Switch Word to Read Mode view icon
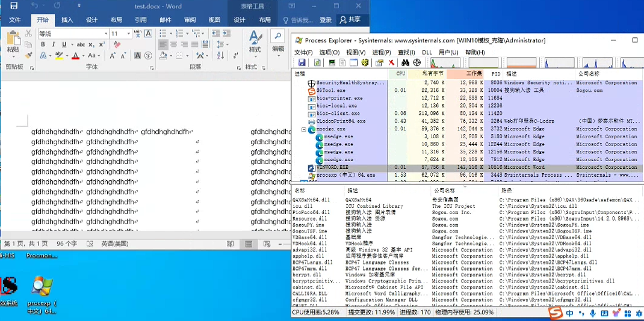644x321 pixels. coord(231,243)
